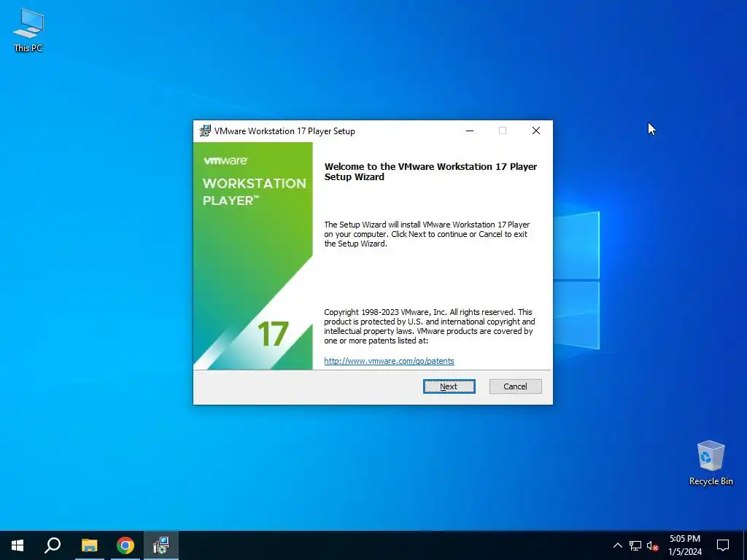The height and width of the screenshot is (560, 747).
Task: Click the Setup Wizard will install paragraph
Action: coord(427,234)
